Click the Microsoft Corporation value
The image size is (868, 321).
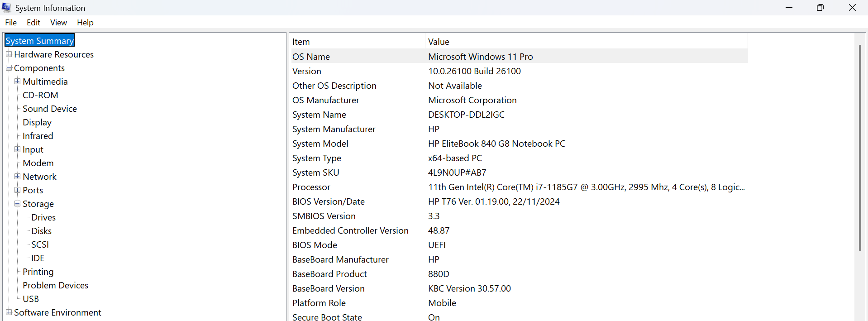tap(472, 100)
